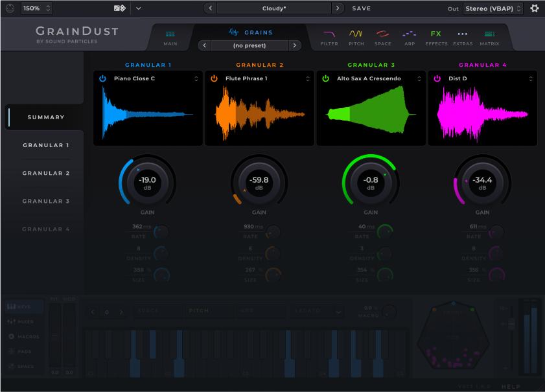Click the Granular 4 rate value 611 ms
Screen dimensions: 545x392
(x=478, y=227)
